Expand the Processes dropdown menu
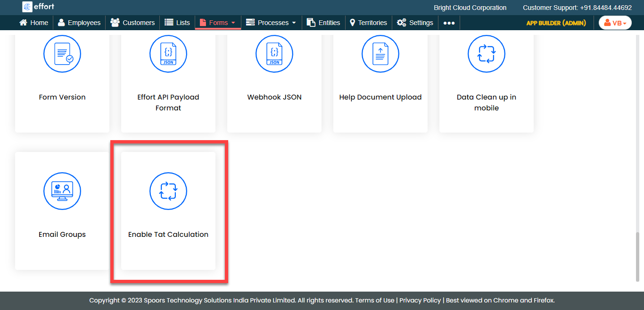The image size is (644, 310). point(271,23)
